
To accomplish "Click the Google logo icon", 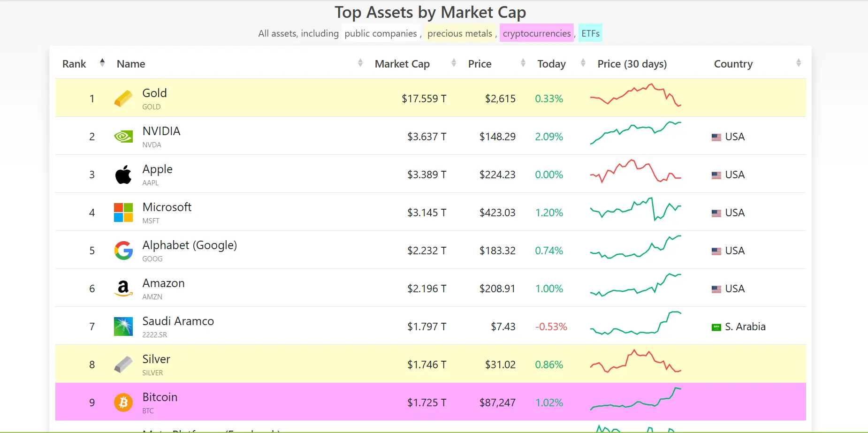I will 123,251.
